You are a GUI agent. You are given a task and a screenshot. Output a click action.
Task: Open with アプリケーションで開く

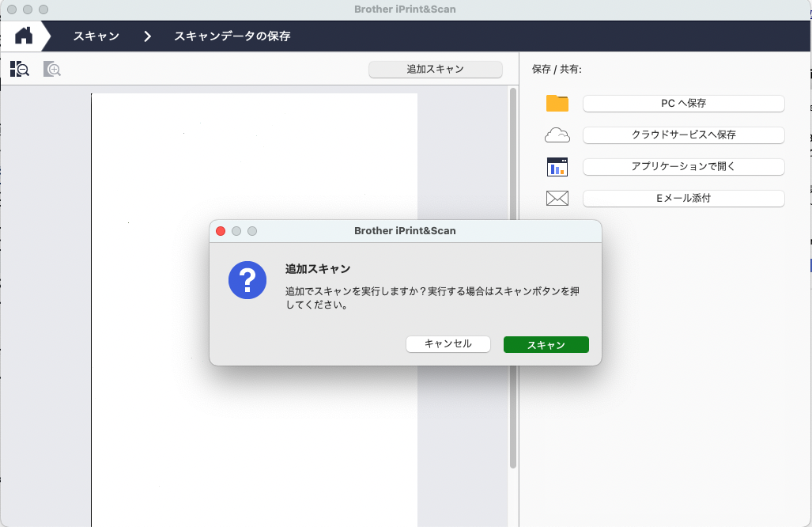click(x=683, y=167)
